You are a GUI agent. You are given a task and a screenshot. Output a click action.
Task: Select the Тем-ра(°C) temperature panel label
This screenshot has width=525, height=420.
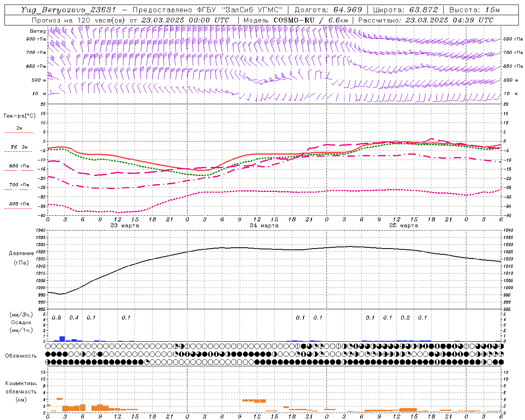tap(19, 116)
